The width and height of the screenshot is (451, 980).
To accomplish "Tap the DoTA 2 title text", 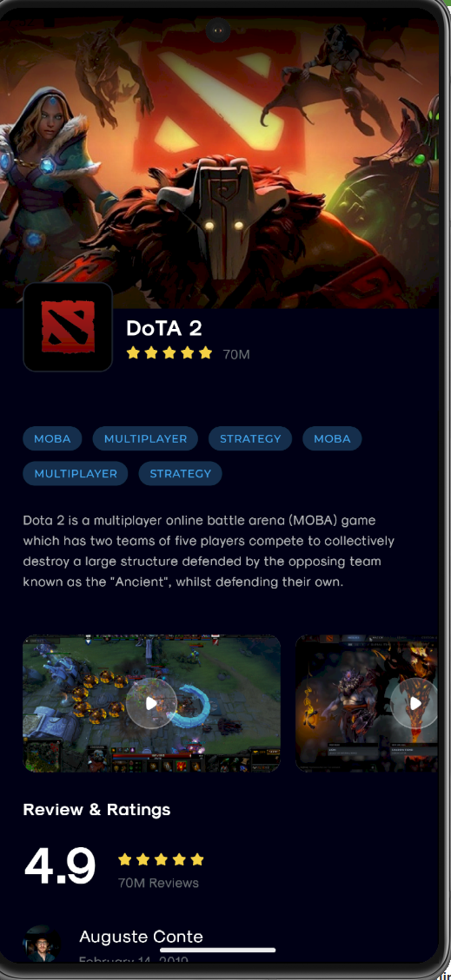I will tap(164, 328).
